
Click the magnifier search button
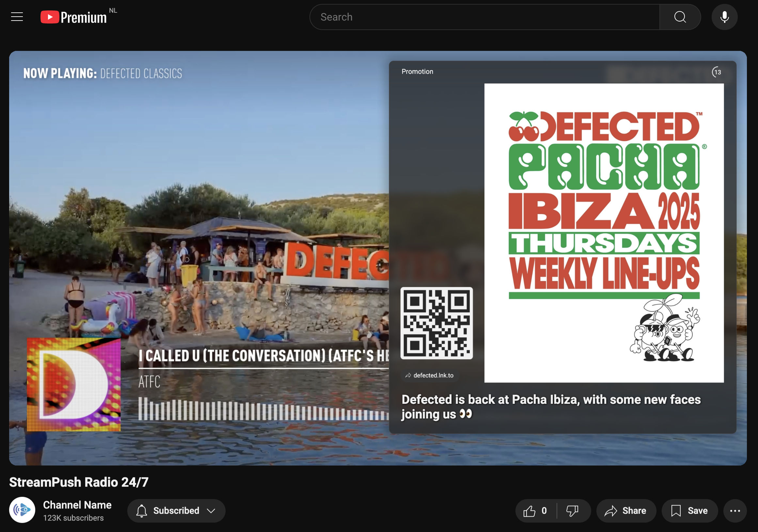pos(680,17)
